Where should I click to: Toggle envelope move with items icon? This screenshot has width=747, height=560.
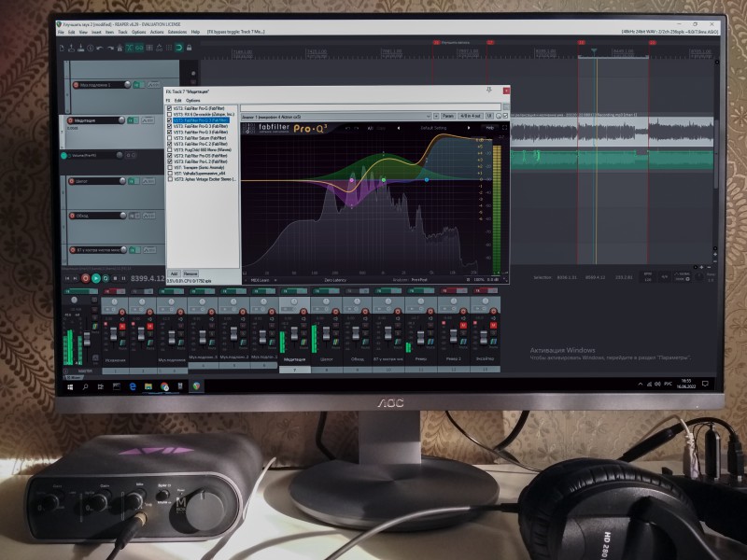point(159,49)
